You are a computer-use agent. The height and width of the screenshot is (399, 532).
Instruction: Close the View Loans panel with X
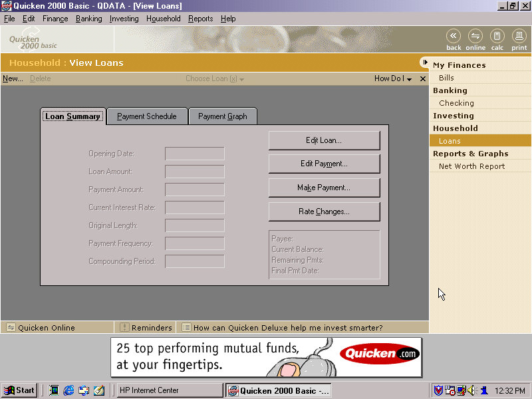(422, 78)
